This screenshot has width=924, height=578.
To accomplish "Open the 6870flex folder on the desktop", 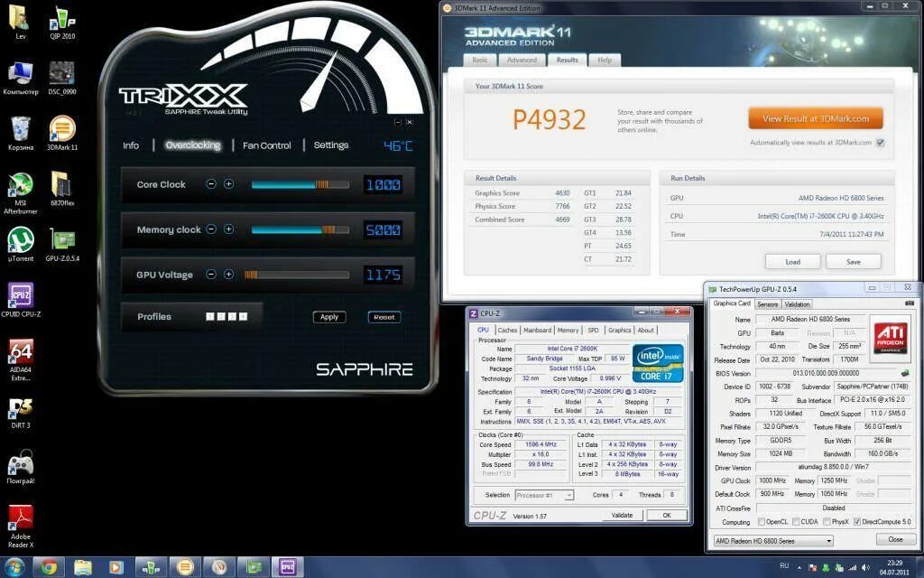I will (x=62, y=188).
